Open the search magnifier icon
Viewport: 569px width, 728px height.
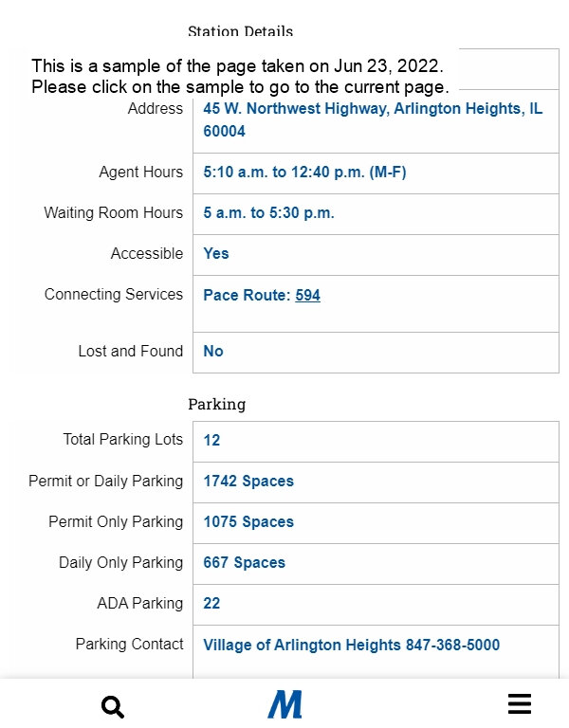tap(113, 707)
